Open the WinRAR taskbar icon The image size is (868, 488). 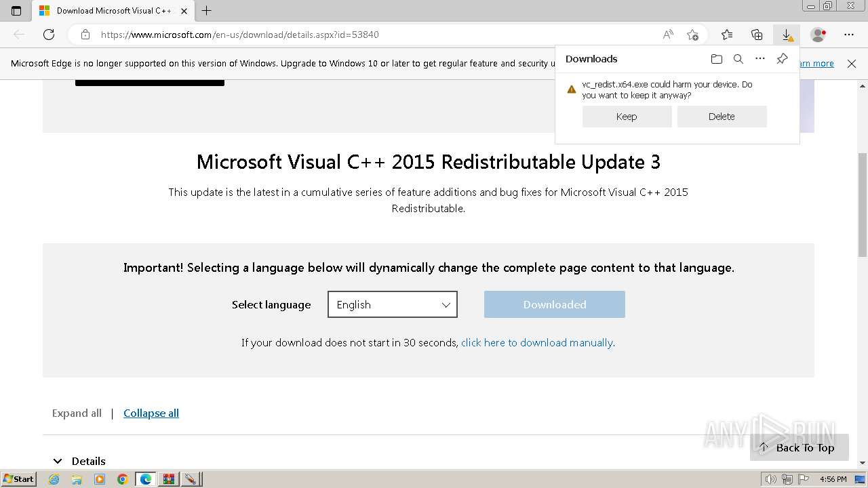[168, 479]
